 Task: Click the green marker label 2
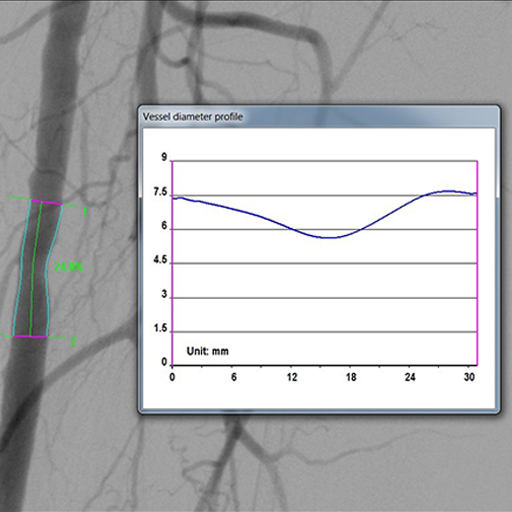[x=73, y=341]
